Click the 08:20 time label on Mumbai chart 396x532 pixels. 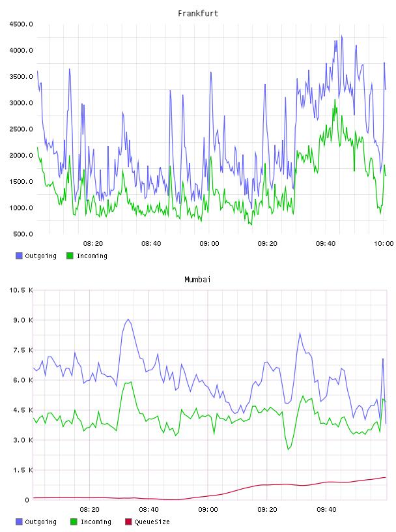89,510
